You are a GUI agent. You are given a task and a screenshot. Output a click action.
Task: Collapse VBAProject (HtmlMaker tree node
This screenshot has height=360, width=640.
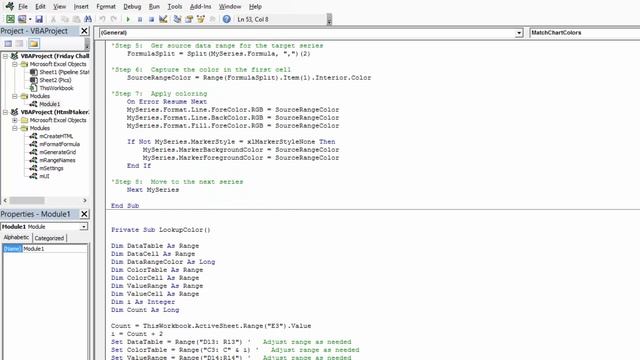(5, 112)
